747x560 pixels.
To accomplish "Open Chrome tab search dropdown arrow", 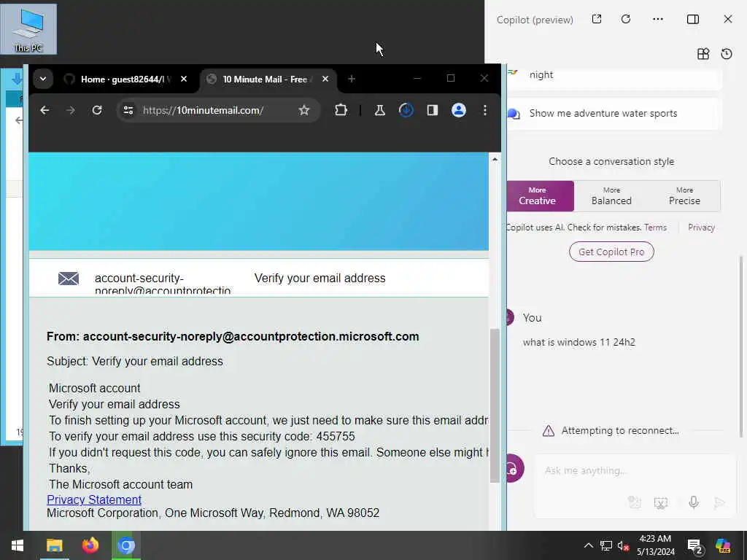I will point(43,79).
